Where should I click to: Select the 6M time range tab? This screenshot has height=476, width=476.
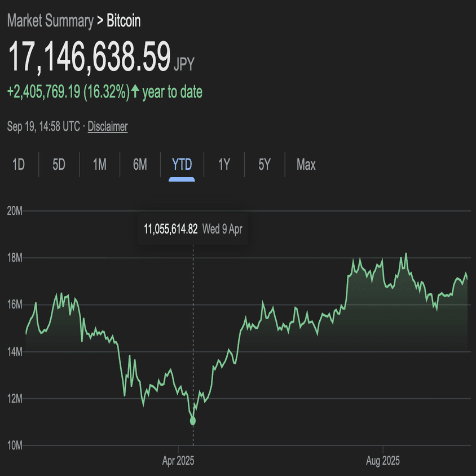(140, 165)
